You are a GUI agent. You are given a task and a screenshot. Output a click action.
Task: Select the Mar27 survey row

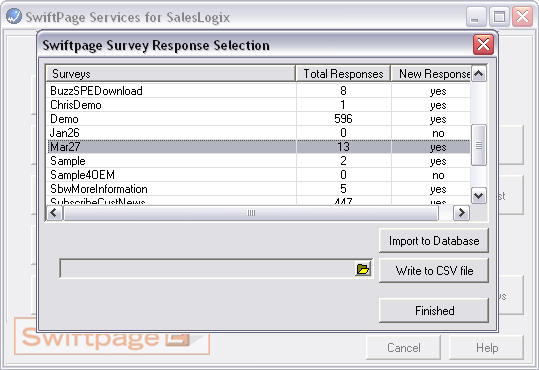tap(258, 147)
